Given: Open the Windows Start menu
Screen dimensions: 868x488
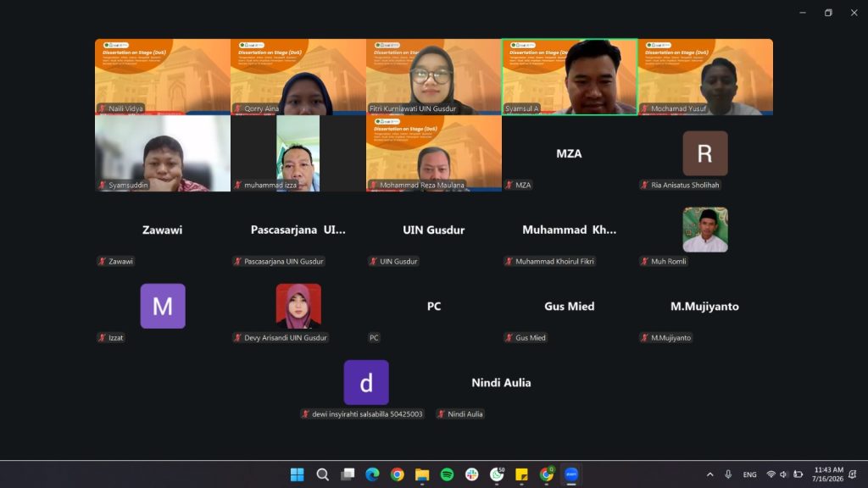Looking at the screenshot, I should coord(298,474).
